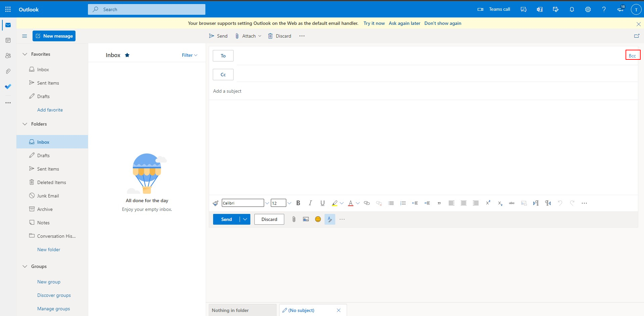Click the Format painter icon
The image size is (644, 316).
pos(215,203)
